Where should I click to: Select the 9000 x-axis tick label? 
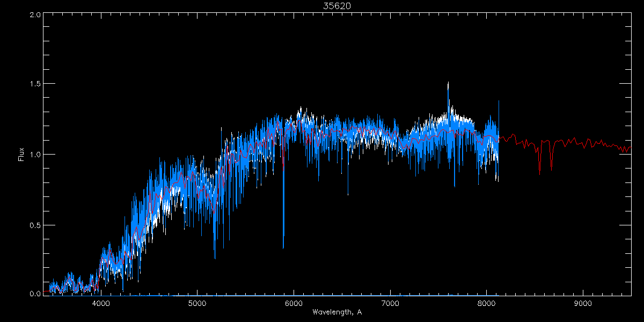point(583,303)
